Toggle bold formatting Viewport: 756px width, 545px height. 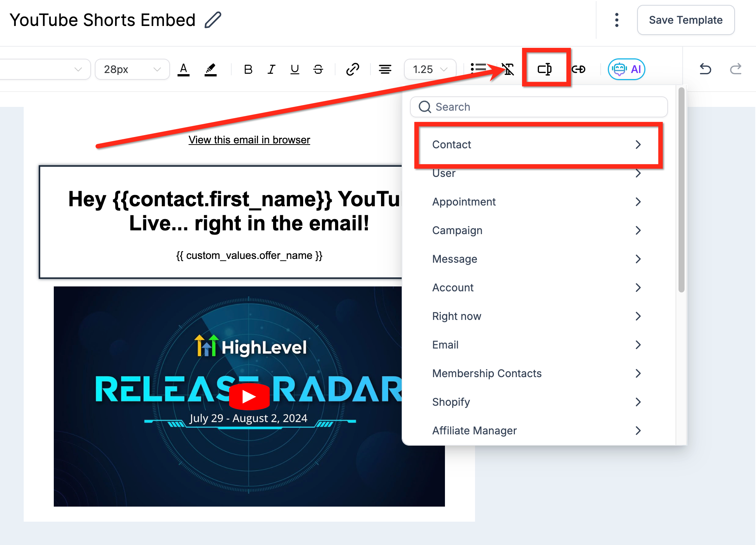click(248, 69)
